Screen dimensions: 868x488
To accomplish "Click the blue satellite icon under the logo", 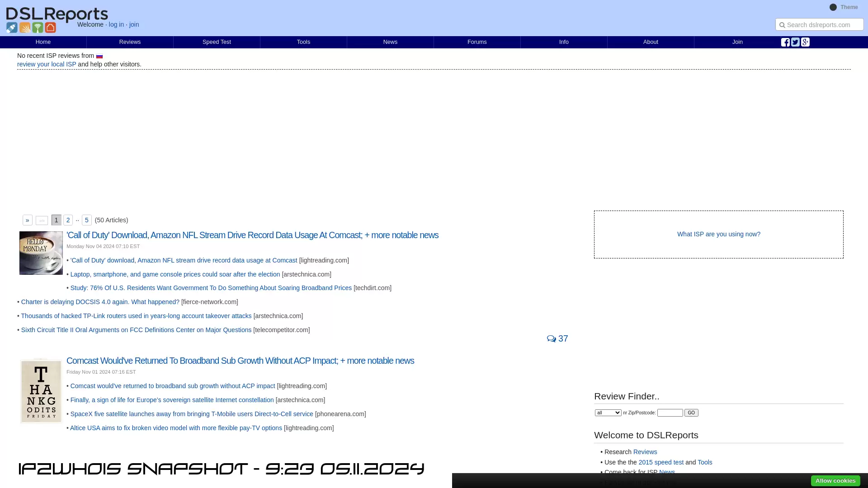I will point(12,28).
